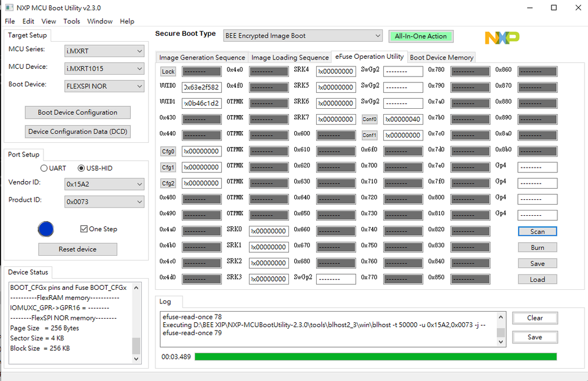The image size is (588, 381).
Task: Open the MCU Series dropdown
Action: [x=104, y=51]
